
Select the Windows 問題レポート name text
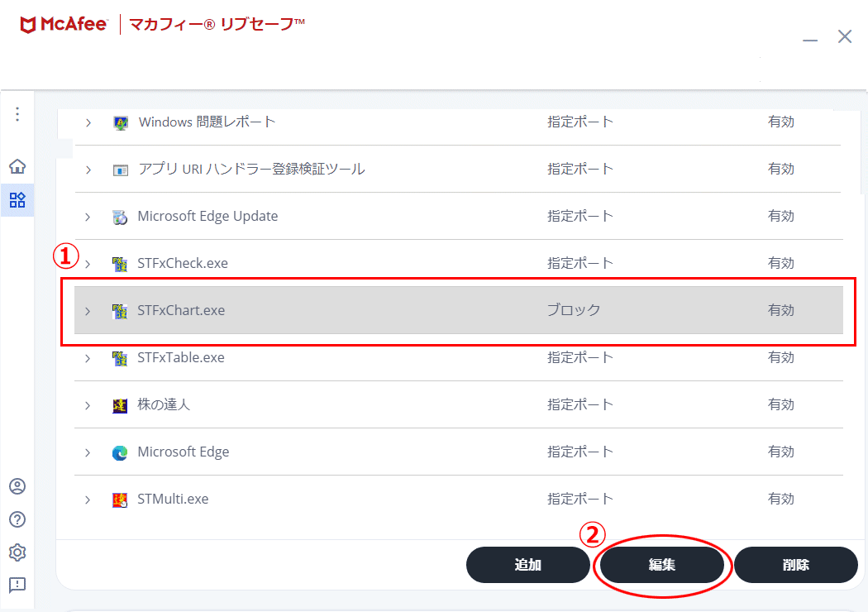pyautogui.click(x=207, y=122)
